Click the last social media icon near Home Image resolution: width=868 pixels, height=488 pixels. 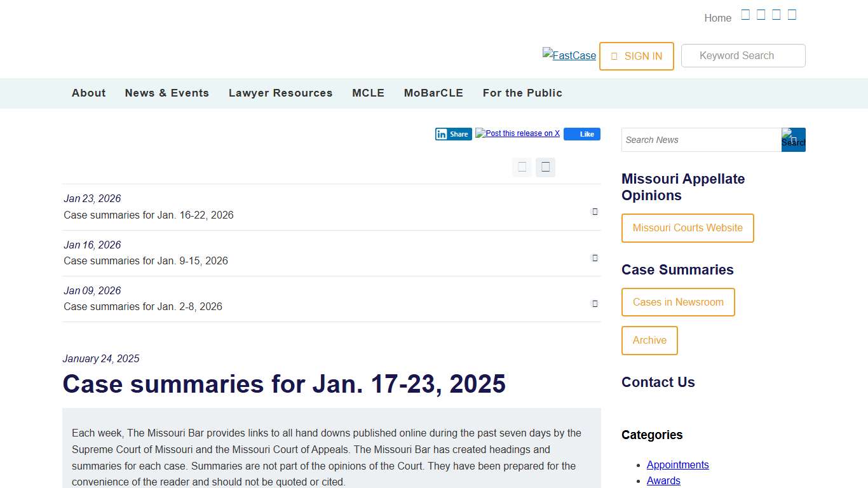click(792, 14)
